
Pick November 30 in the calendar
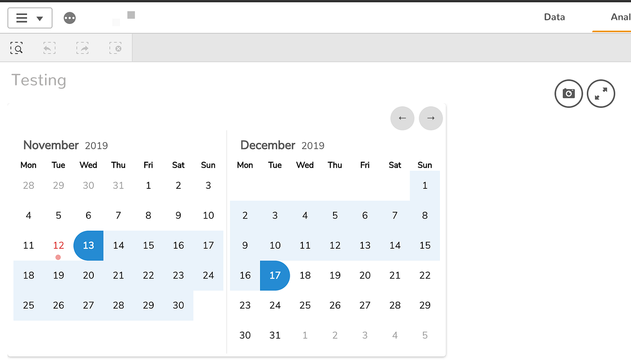pos(178,305)
